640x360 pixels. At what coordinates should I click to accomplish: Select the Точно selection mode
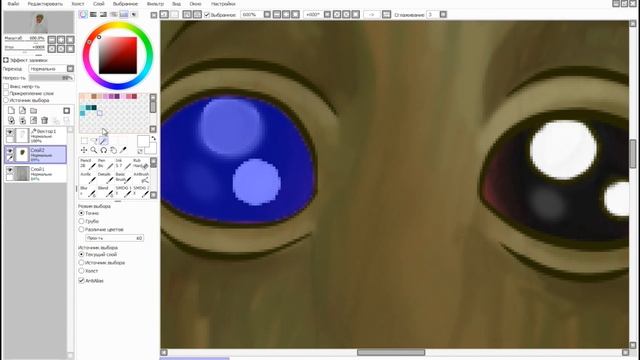click(x=81, y=213)
